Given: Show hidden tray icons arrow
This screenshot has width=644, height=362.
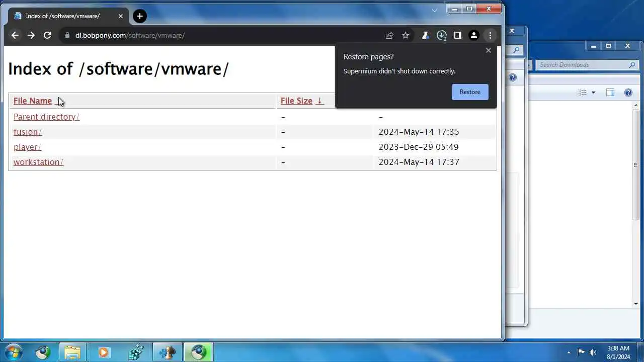Looking at the screenshot, I should [569, 352].
